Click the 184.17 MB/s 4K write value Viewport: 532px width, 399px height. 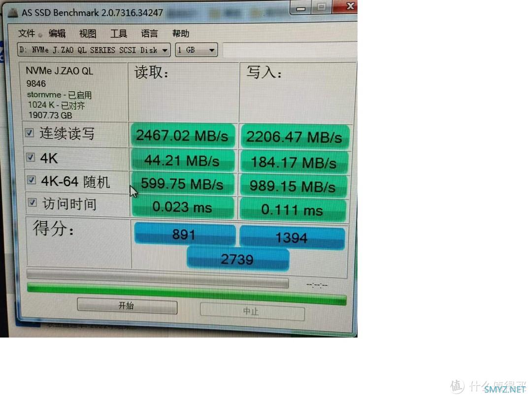pos(294,163)
